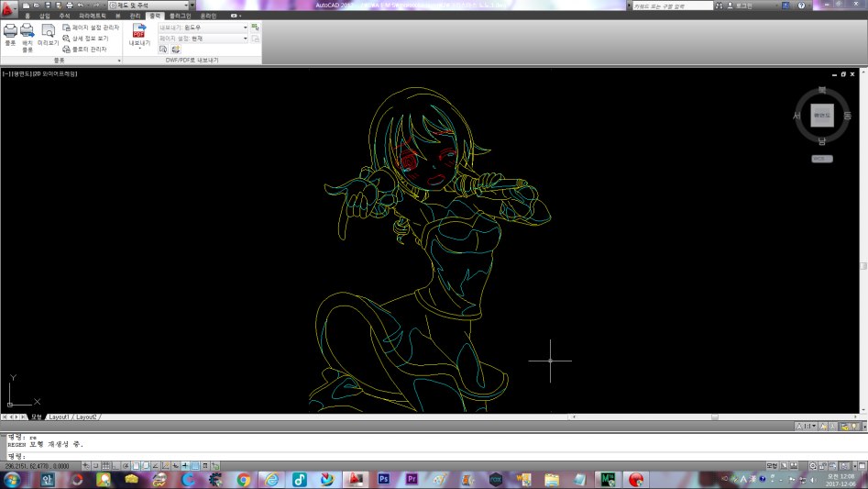Image resolution: width=868 pixels, height=489 pixels.
Task: Switch to the 주석 ribbon tab
Action: pos(65,16)
